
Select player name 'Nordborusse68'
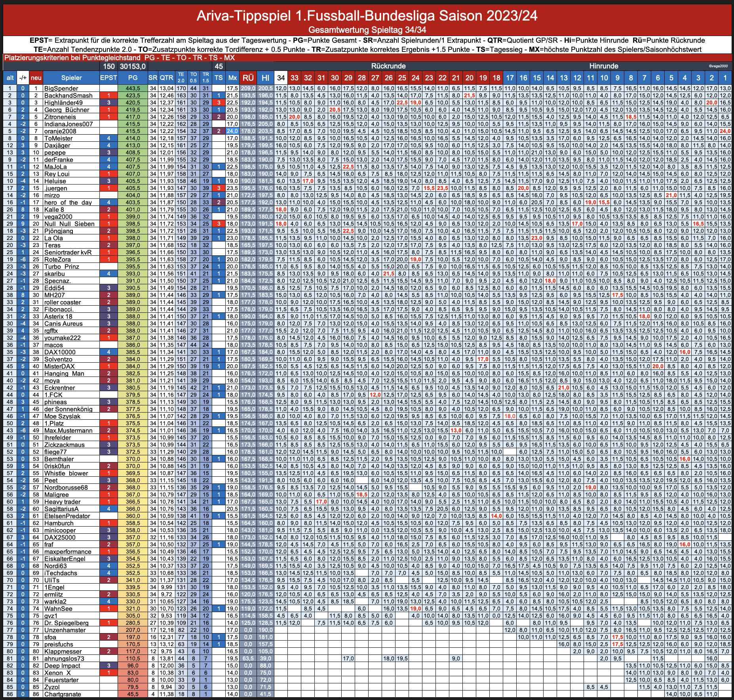pos(66,487)
